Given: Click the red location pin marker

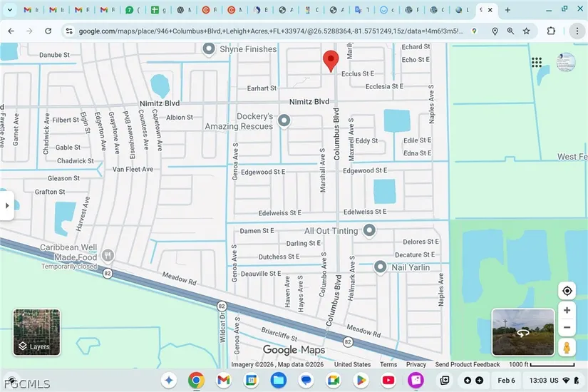Looking at the screenshot, I should click(x=331, y=60).
